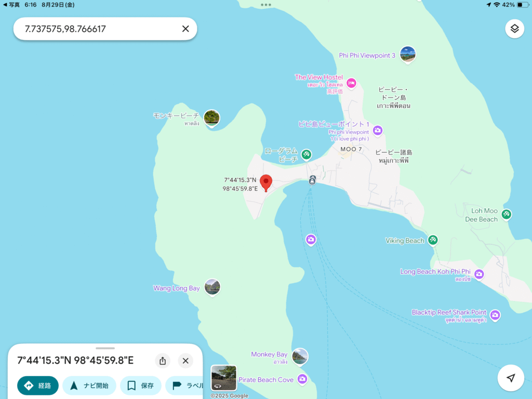Close the location info card
This screenshot has height=399, width=532.
click(x=185, y=361)
